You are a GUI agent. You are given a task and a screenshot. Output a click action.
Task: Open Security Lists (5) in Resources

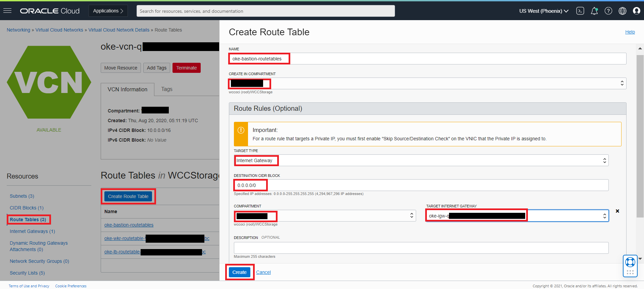pyautogui.click(x=27, y=273)
